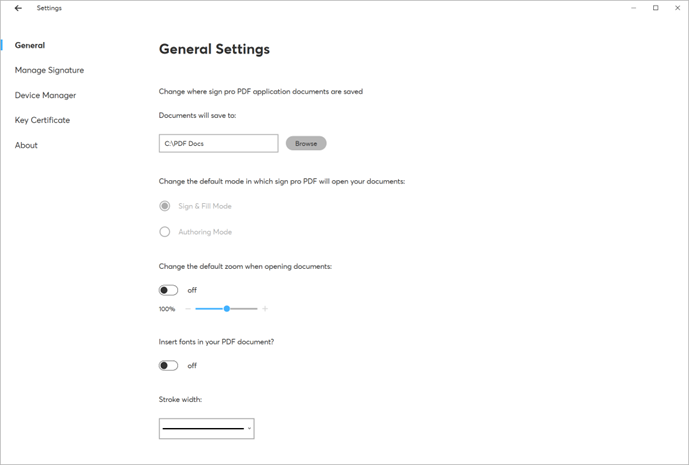Select the Sign & Fill Mode radio button
This screenshot has height=465, width=689.
click(x=165, y=206)
